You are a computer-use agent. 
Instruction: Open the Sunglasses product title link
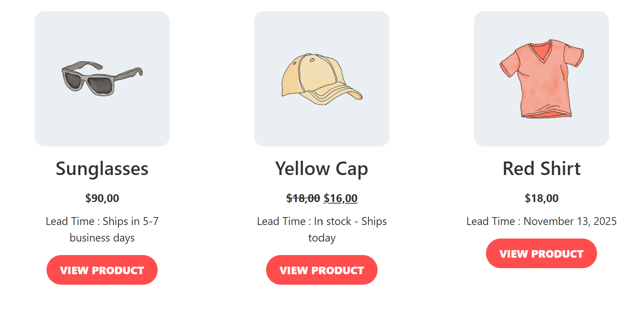102,169
